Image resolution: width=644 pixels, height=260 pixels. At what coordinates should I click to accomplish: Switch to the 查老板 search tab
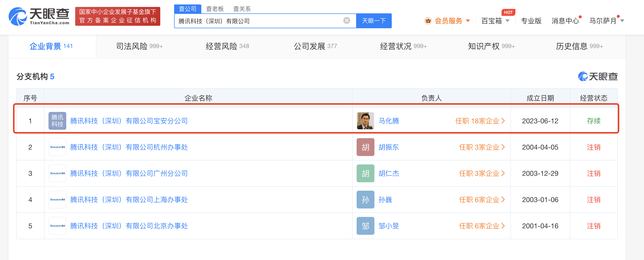click(x=214, y=9)
